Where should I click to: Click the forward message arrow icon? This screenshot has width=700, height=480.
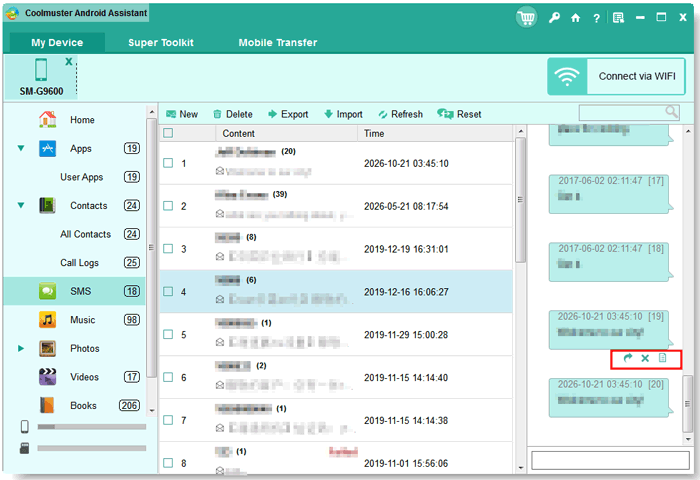pos(628,358)
